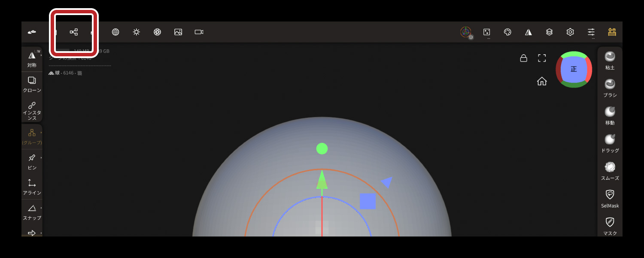Toggle fullscreen view bracket icon
The height and width of the screenshot is (258, 644).
(542, 58)
